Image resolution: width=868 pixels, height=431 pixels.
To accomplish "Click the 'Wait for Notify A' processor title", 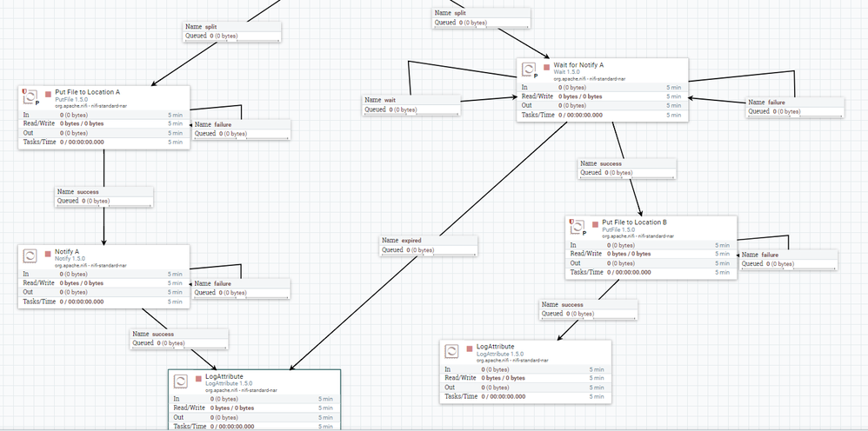I will point(578,65).
